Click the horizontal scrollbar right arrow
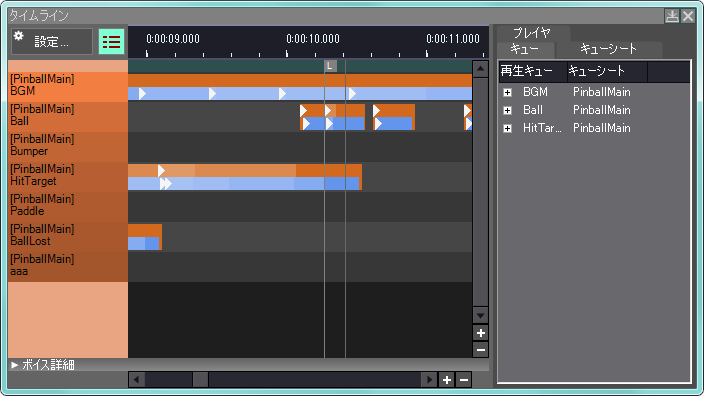The height and width of the screenshot is (396, 704). (x=429, y=380)
